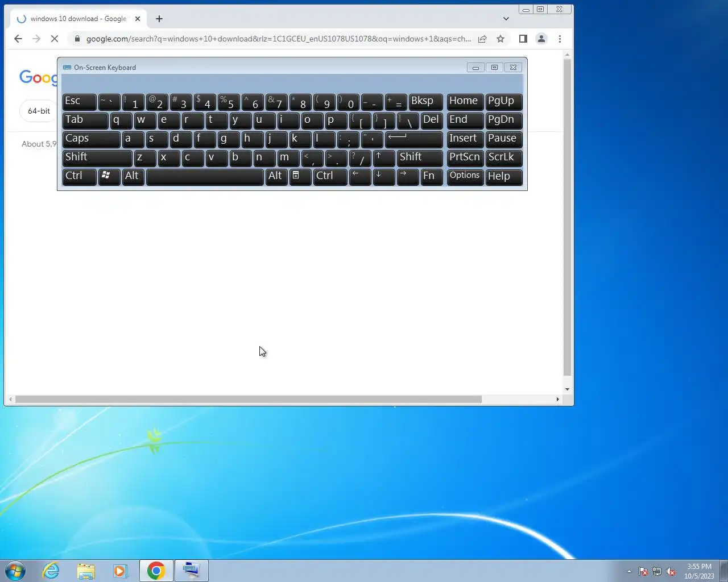Click the forward slash question key

(x=360, y=158)
